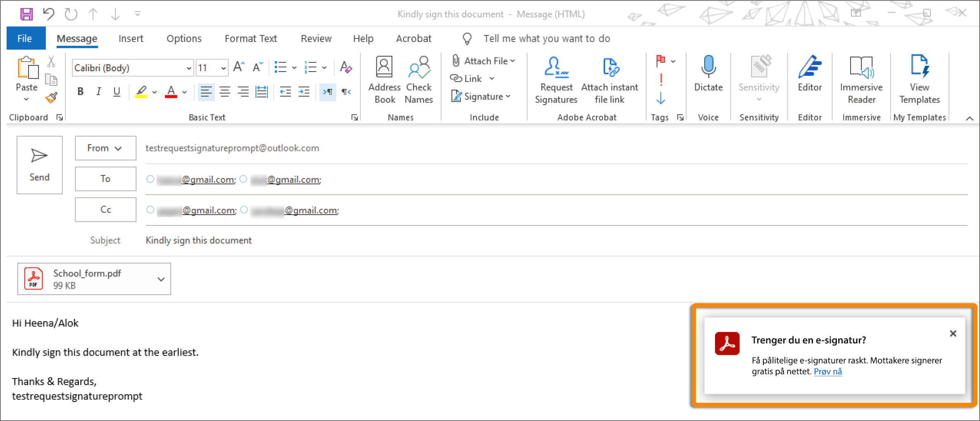Click the To button to pick recipients
This screenshot has width=980, height=421.
[105, 179]
